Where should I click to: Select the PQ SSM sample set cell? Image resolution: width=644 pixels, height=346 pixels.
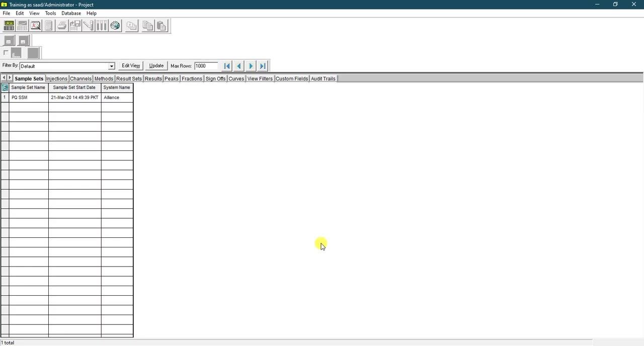pyautogui.click(x=28, y=98)
